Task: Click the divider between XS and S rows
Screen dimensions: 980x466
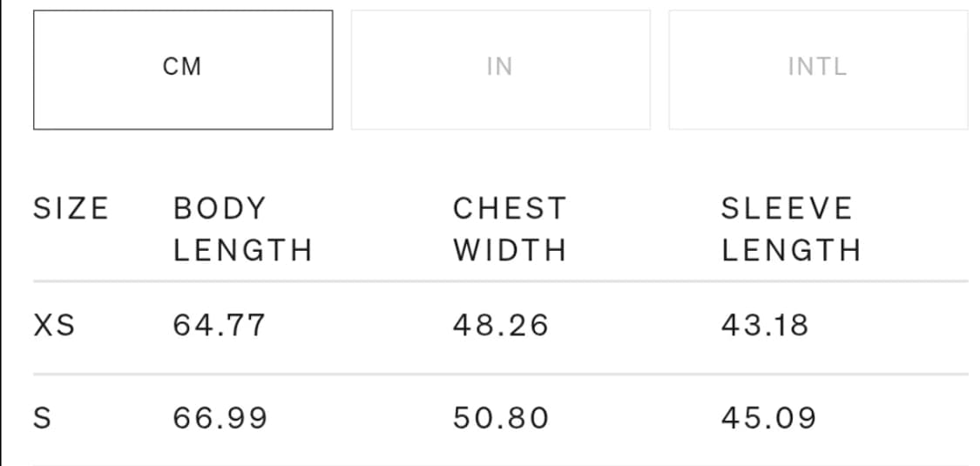Action: (500, 375)
